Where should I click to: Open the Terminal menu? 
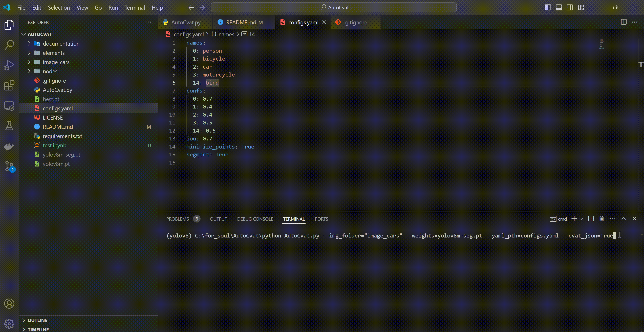click(135, 8)
